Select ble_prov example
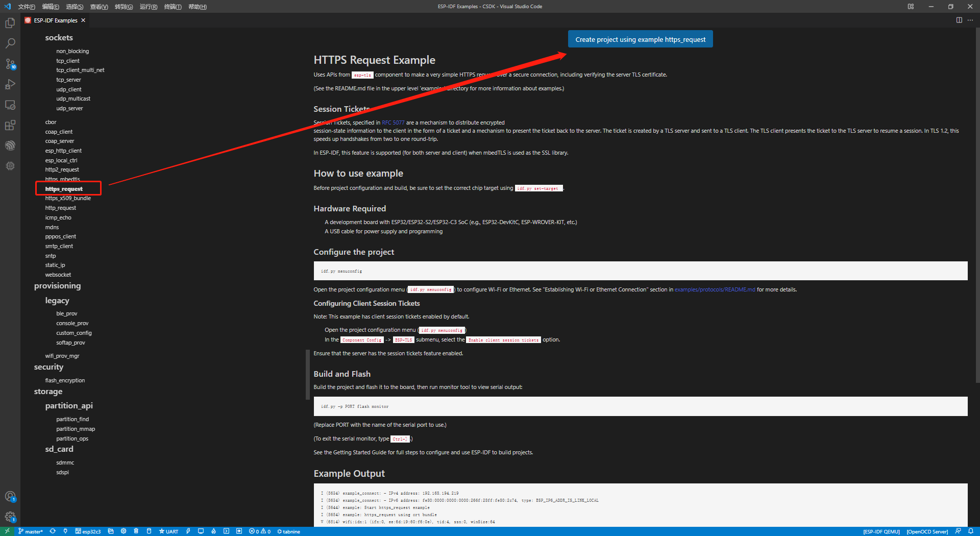 pyautogui.click(x=67, y=313)
